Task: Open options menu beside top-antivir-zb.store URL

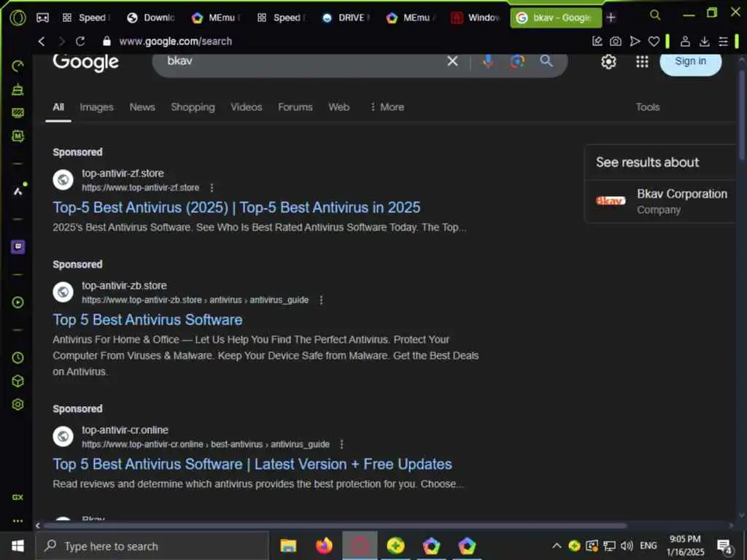Action: (321, 300)
